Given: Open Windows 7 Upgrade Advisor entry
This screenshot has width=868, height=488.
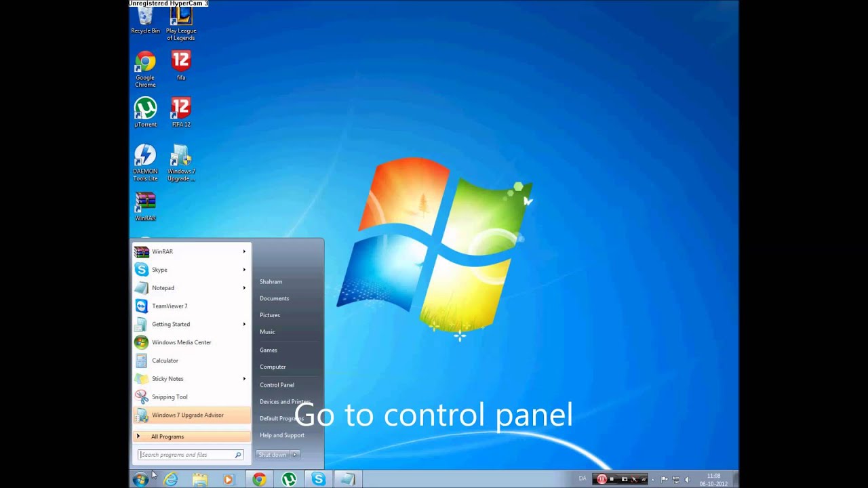Looking at the screenshot, I should [x=191, y=415].
